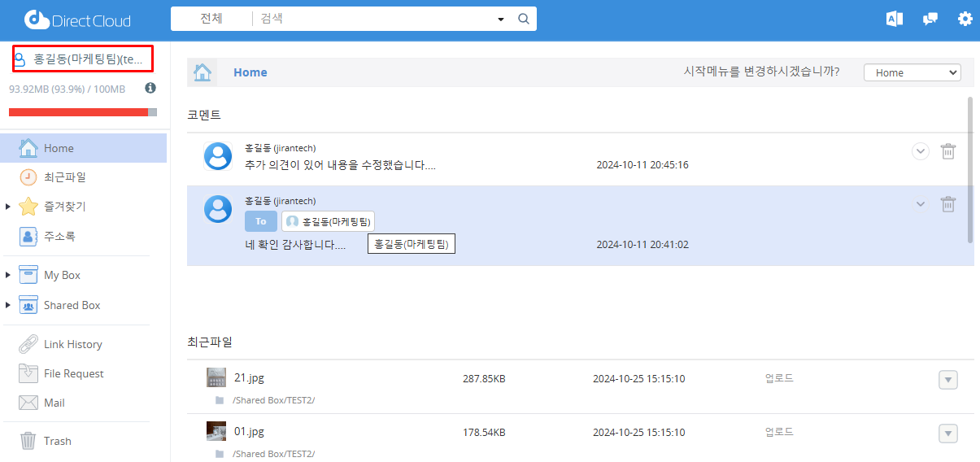The height and width of the screenshot is (462, 980).
Task: Expand the 즐겨찾기 favorites tree
Action: (x=8, y=207)
